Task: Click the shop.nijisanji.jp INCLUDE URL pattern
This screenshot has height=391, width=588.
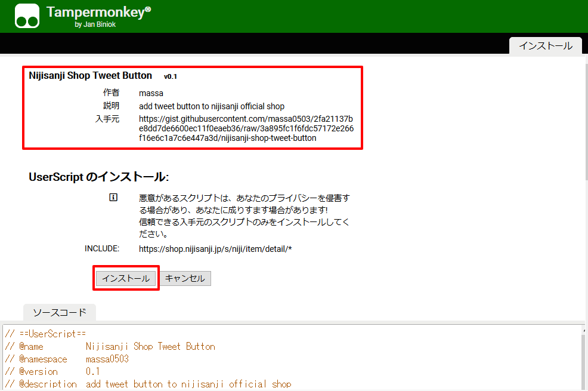Action: coord(215,248)
